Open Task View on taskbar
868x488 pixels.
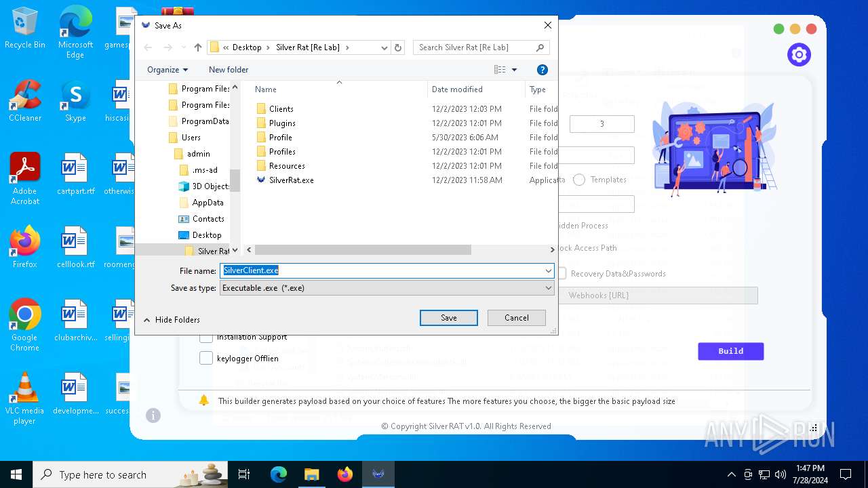coord(244,474)
